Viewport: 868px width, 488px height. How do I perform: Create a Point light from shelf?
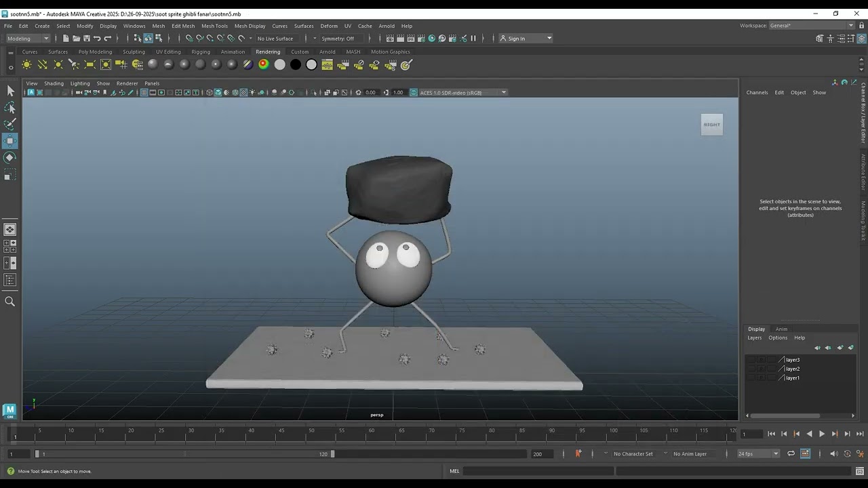tap(58, 65)
